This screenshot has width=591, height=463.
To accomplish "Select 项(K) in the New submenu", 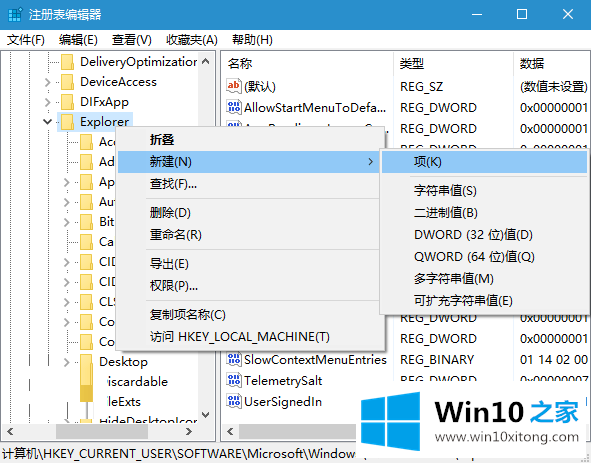I will coord(484,162).
